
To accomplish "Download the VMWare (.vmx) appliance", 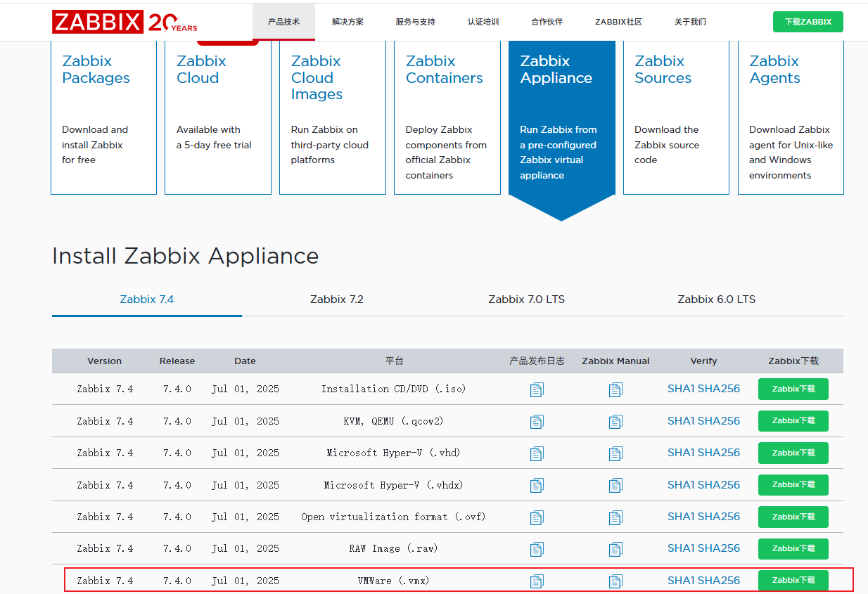I will click(x=793, y=581).
